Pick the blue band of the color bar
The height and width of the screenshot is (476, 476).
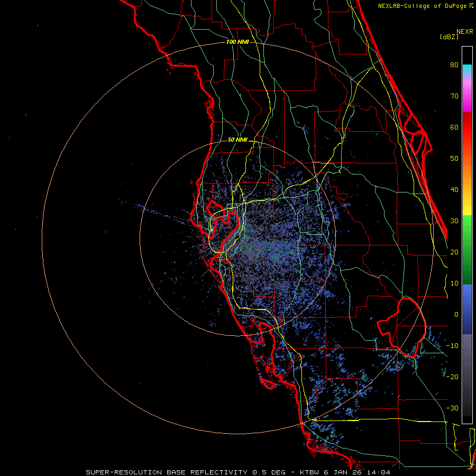coord(467,309)
